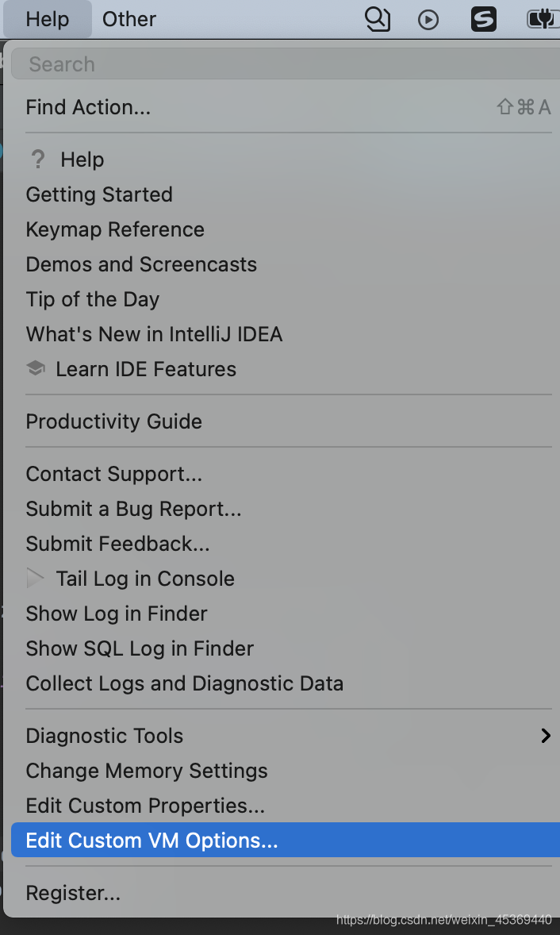Image resolution: width=560 pixels, height=935 pixels.
Task: Open Find Action from the Help menu
Action: [87, 106]
